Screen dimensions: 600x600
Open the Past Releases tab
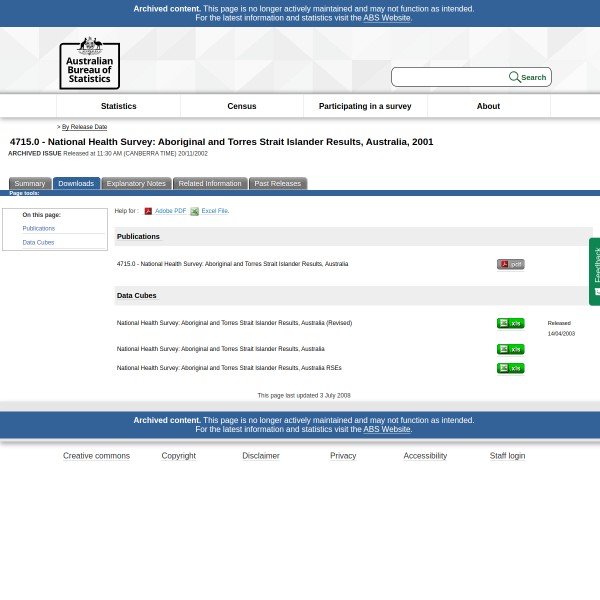coord(277,183)
